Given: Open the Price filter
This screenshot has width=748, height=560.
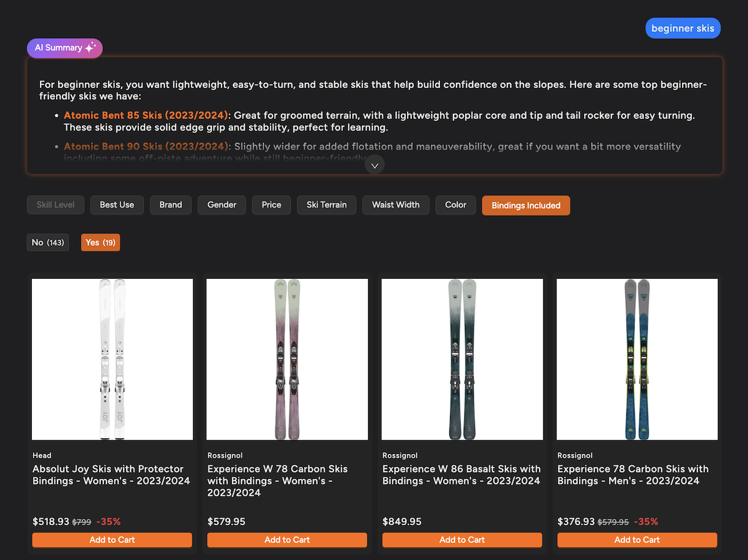Looking at the screenshot, I should tap(271, 205).
